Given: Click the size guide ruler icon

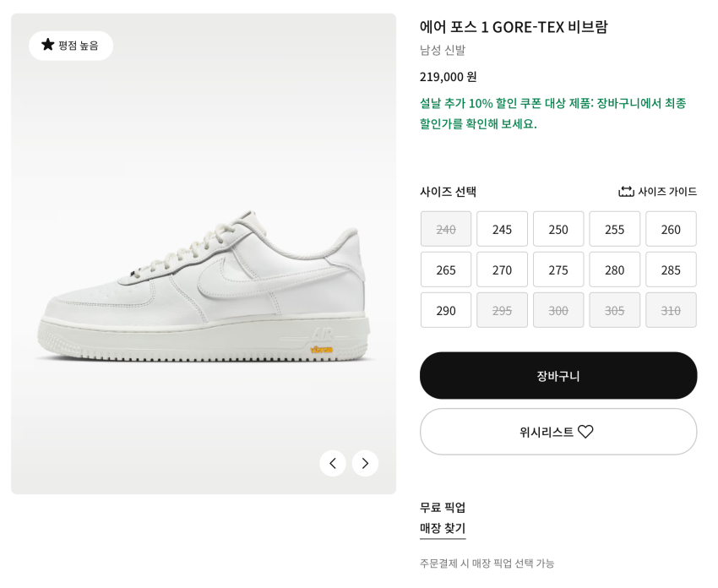Looking at the screenshot, I should 626,192.
